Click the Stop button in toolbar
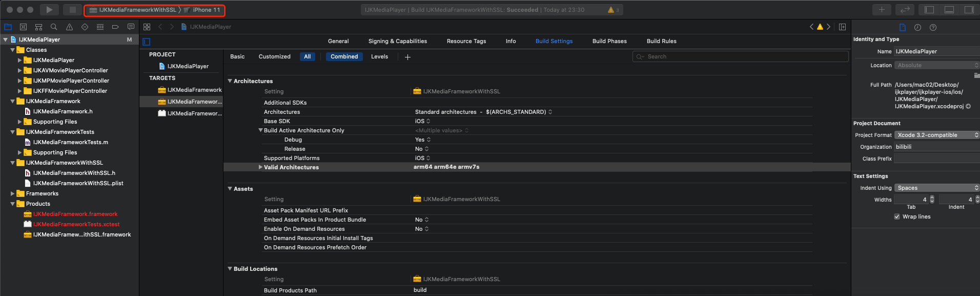This screenshot has height=296, width=980. coord(72,10)
